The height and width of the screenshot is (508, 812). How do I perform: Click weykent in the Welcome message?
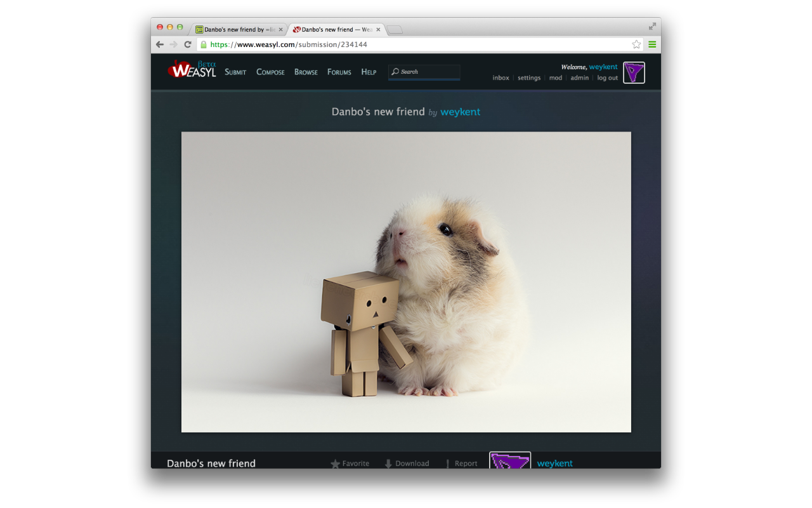tap(603, 67)
